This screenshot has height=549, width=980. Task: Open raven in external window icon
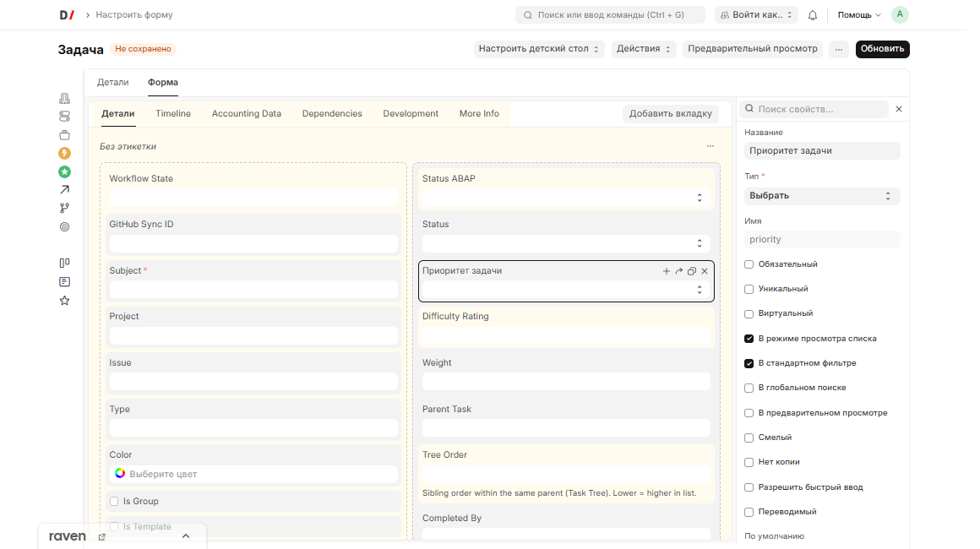tap(102, 536)
